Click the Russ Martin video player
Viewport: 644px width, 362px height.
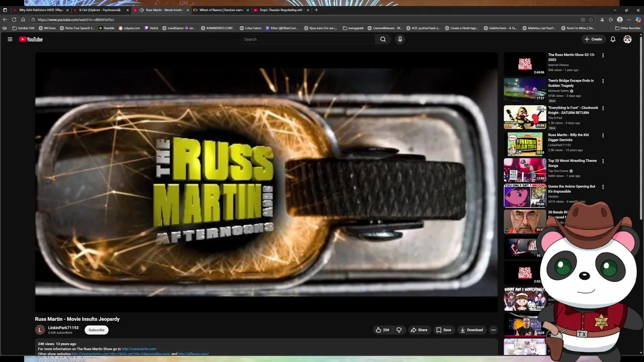click(266, 182)
